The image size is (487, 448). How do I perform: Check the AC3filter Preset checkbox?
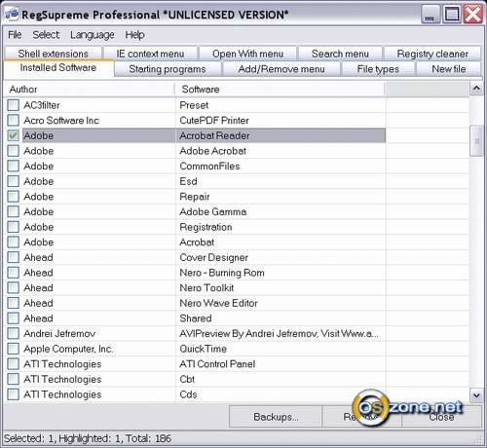pyautogui.click(x=14, y=105)
